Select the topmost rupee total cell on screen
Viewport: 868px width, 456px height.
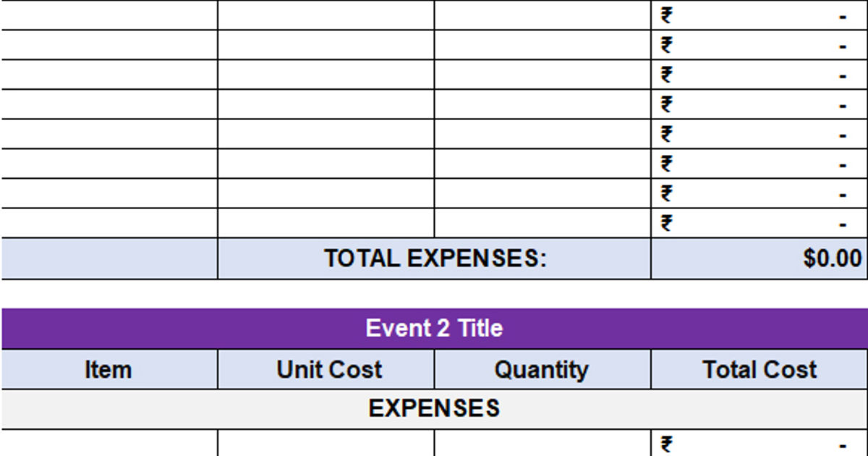click(759, 15)
